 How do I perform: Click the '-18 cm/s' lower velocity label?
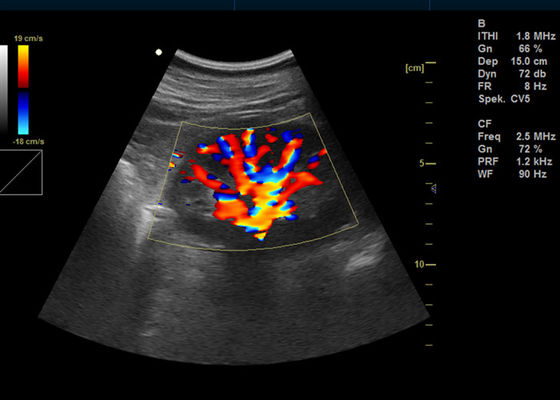(28, 142)
